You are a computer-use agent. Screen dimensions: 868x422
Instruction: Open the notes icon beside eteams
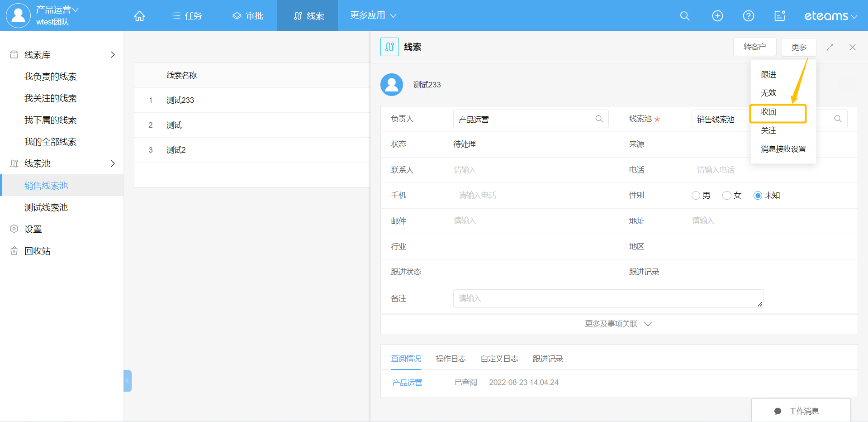780,16
